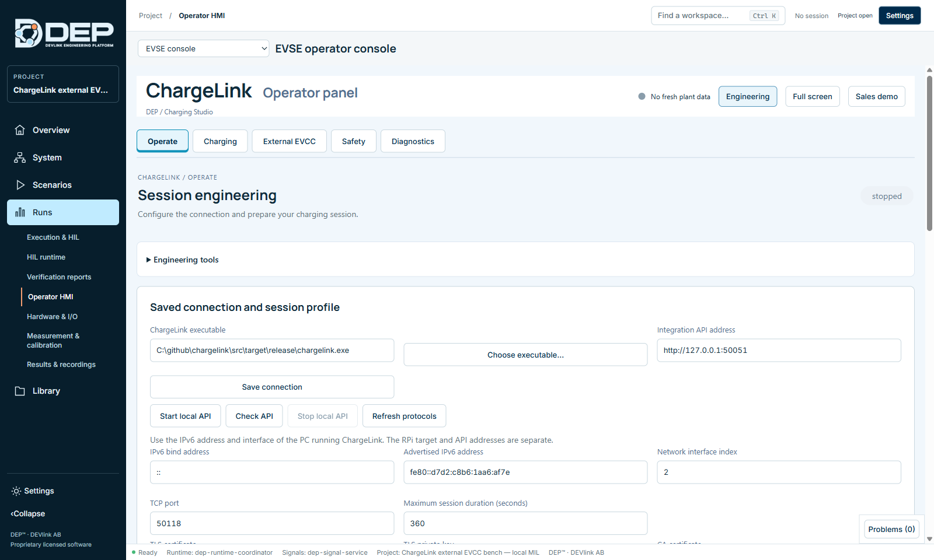Click Choose executable button
Viewport: 934px width, 560px height.
pos(525,355)
